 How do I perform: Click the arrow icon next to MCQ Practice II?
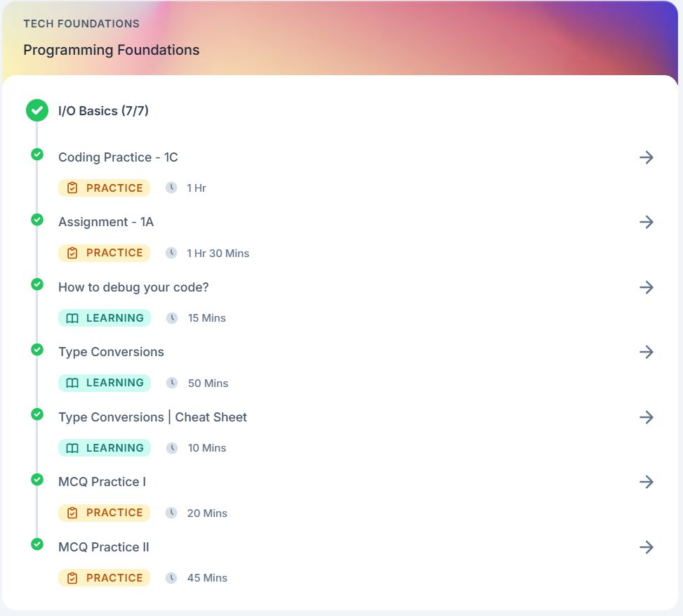point(646,547)
